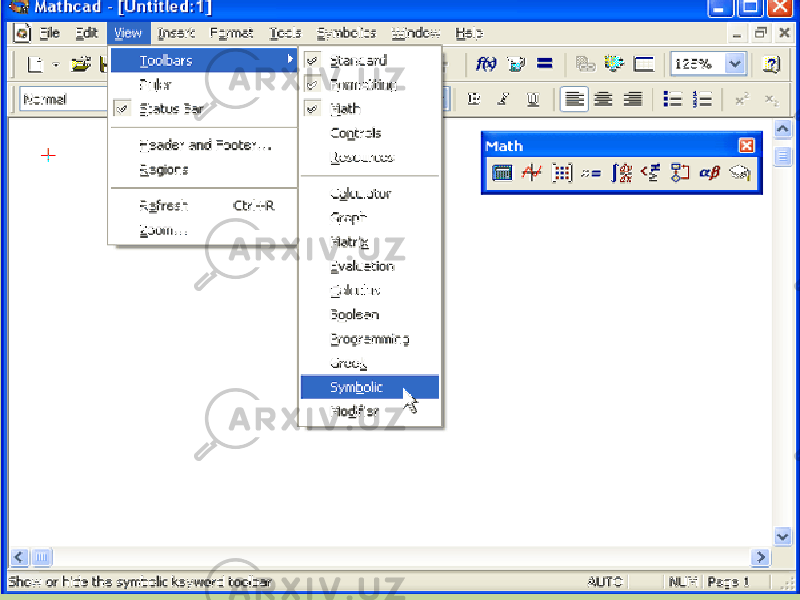Uncheck Math toolbar in submenu
The width and height of the screenshot is (800, 600).
coord(370,108)
